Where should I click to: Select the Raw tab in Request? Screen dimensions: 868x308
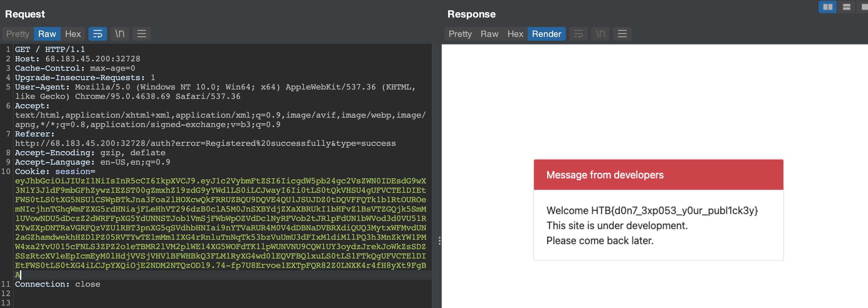[x=47, y=34]
